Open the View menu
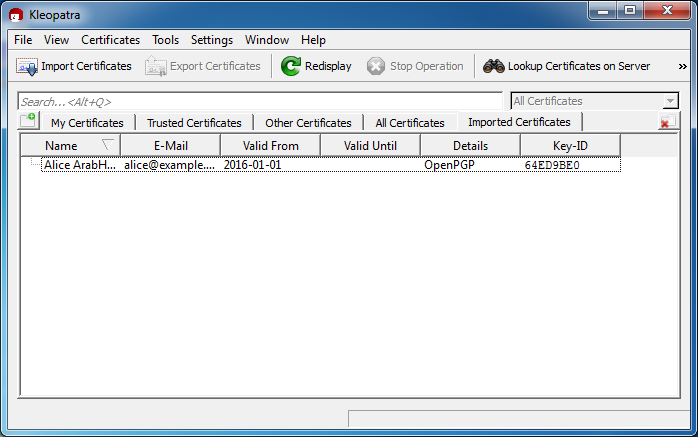The width and height of the screenshot is (698, 437). pyautogui.click(x=57, y=40)
